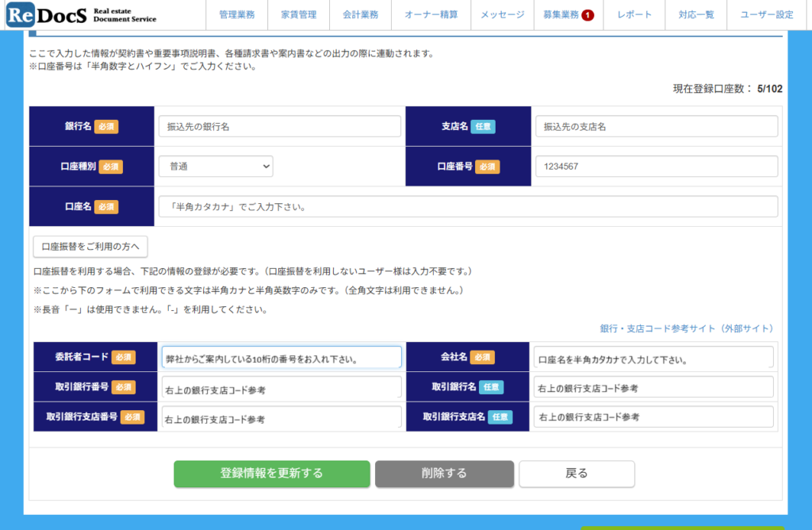Focus the 口座番号 text field
The height and width of the screenshot is (530, 812).
coord(656,167)
